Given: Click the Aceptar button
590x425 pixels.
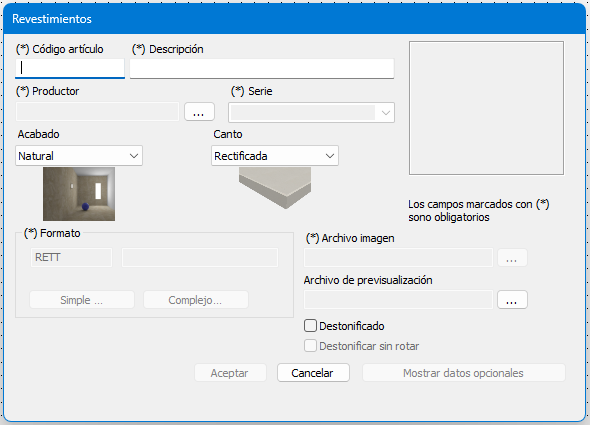Looking at the screenshot, I should tap(230, 373).
